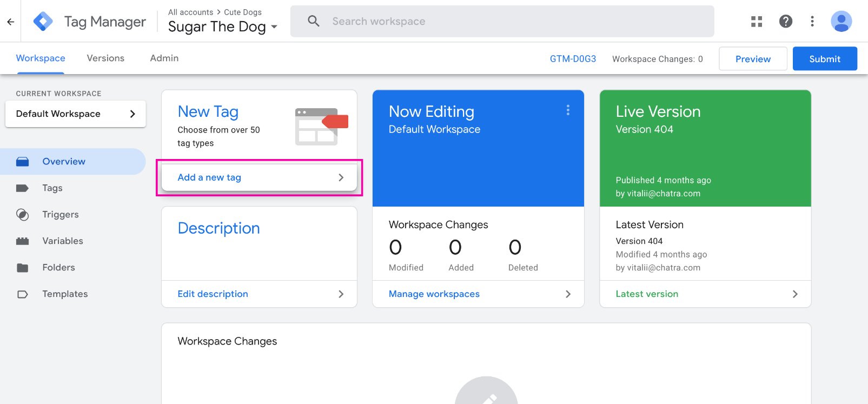
Task: Switch to the Versions tab
Action: [x=105, y=58]
